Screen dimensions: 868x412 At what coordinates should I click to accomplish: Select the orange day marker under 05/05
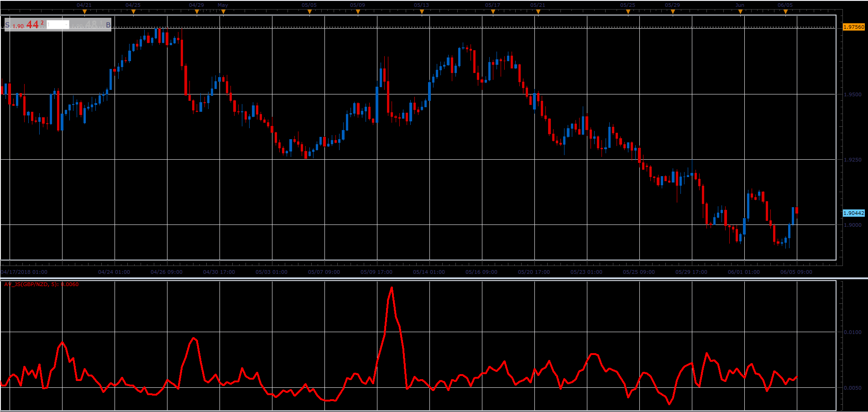point(309,12)
